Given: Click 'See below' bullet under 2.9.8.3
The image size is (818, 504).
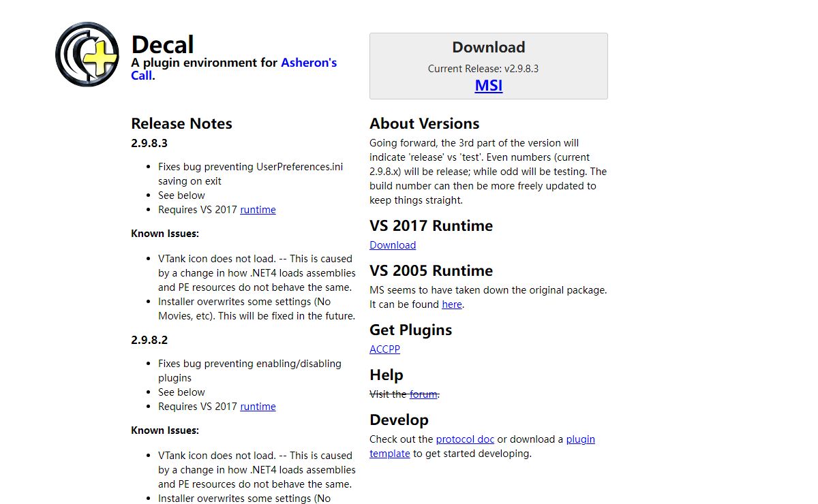Looking at the screenshot, I should [x=181, y=195].
